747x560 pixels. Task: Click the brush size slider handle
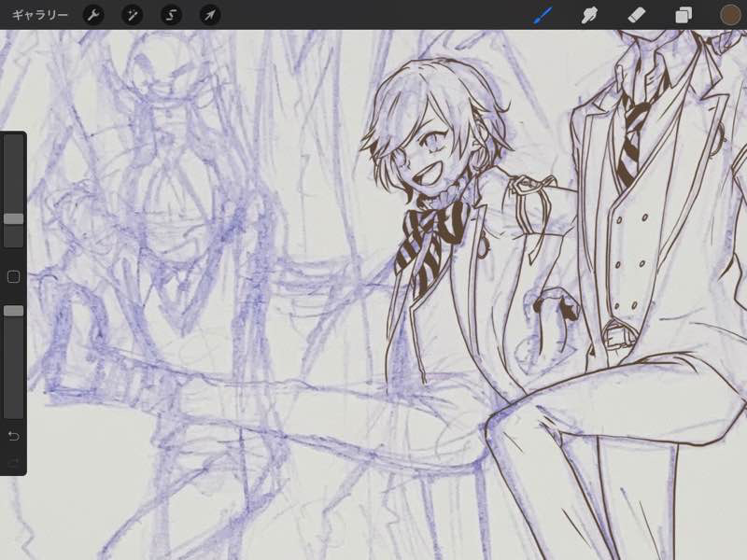tap(13, 218)
